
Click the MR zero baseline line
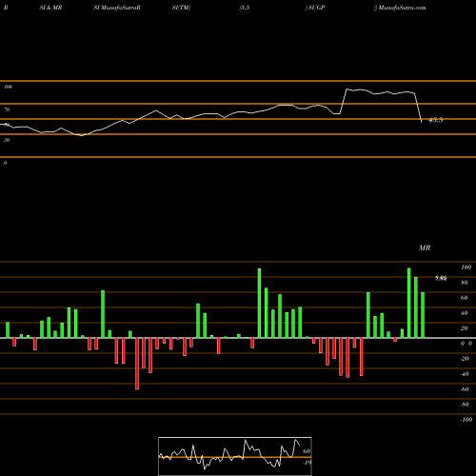coord(238,338)
